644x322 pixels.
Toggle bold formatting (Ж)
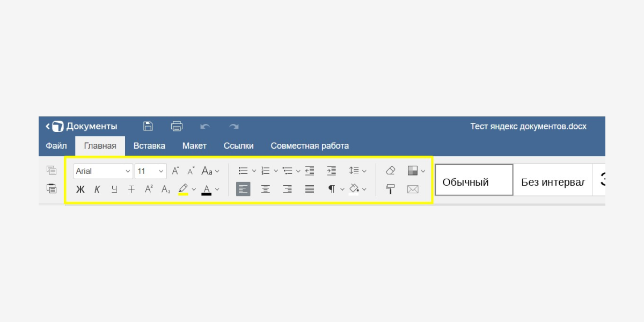tap(80, 189)
